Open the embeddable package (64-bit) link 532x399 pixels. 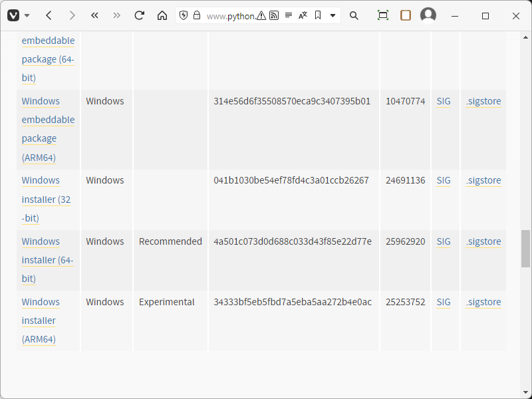(x=48, y=59)
